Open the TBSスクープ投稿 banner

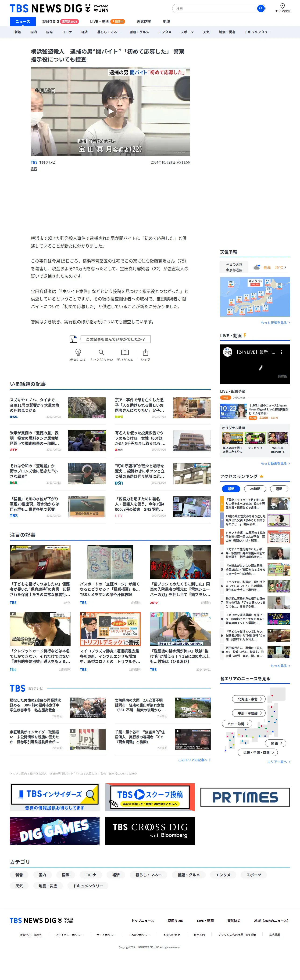pos(150,797)
